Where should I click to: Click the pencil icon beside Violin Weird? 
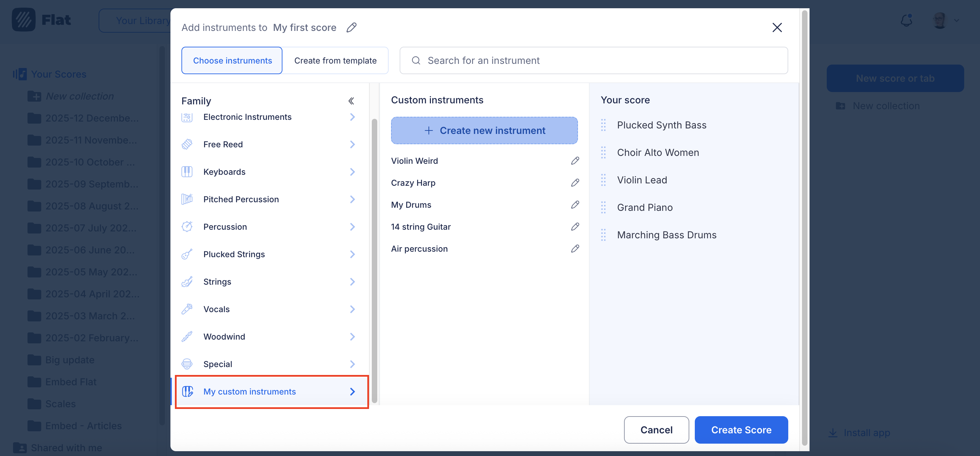click(x=575, y=161)
